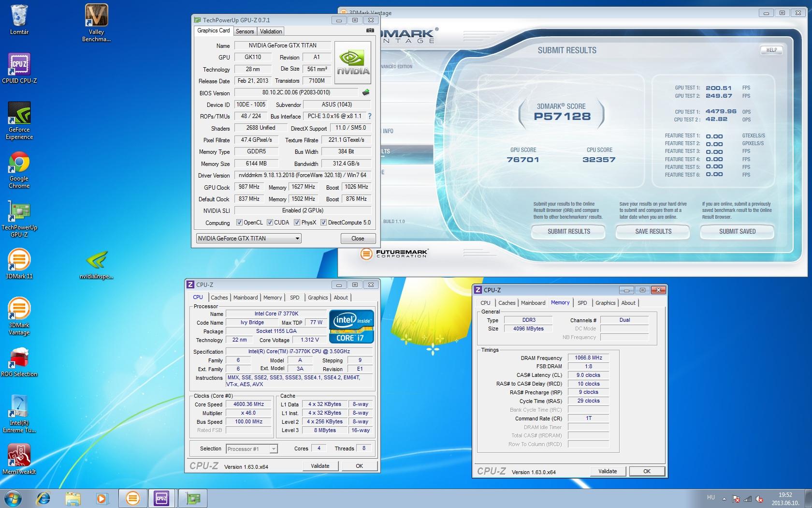Screen dimensions: 812x508
Task: Open the Mainboard tab in left CPU-Z window
Action: [x=246, y=298]
